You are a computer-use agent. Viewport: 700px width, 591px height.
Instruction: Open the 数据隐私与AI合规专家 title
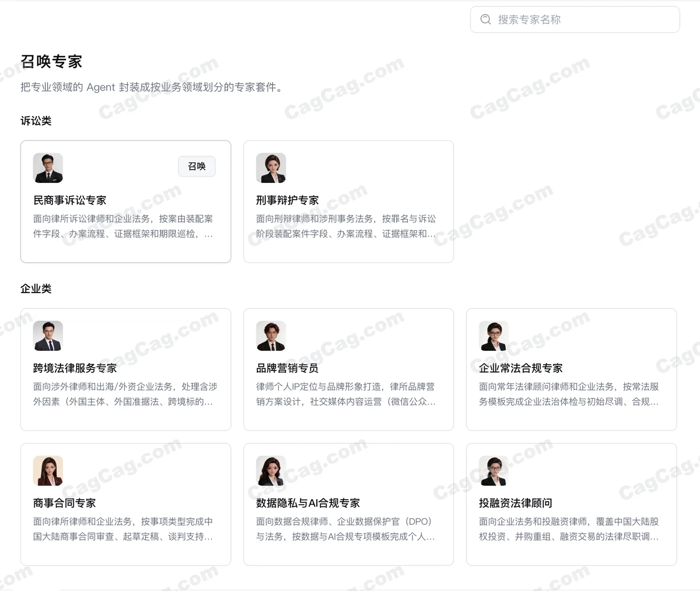tap(308, 503)
